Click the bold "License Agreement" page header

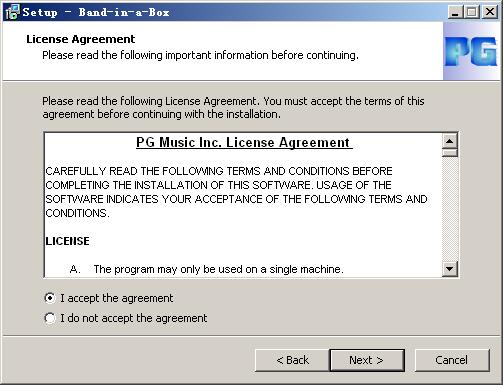[x=81, y=39]
